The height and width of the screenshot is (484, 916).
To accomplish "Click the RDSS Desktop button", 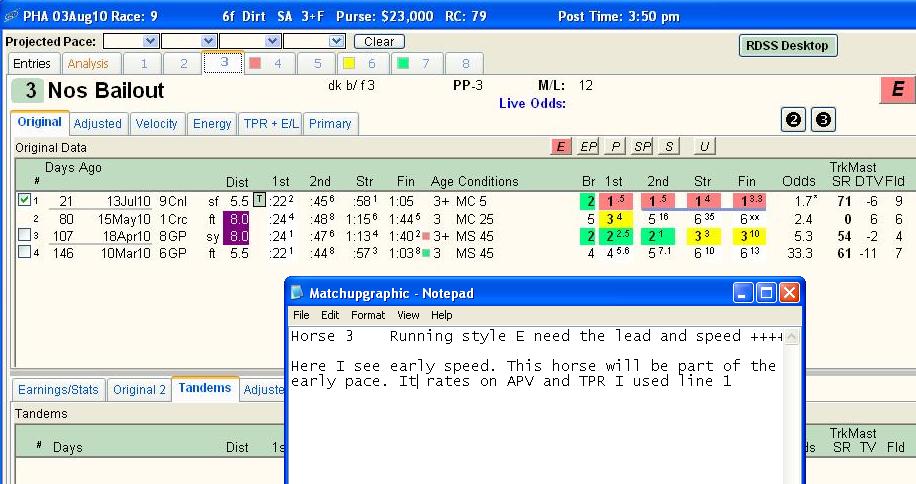I will [x=787, y=46].
